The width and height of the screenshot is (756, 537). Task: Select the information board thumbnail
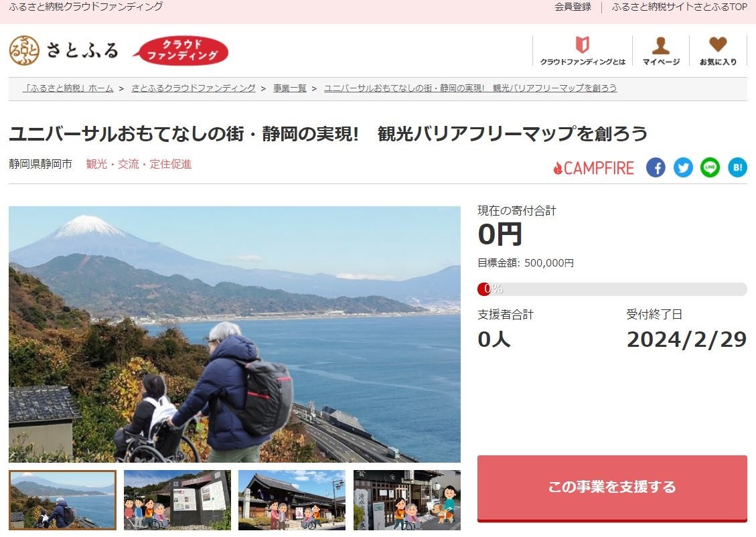click(x=177, y=500)
